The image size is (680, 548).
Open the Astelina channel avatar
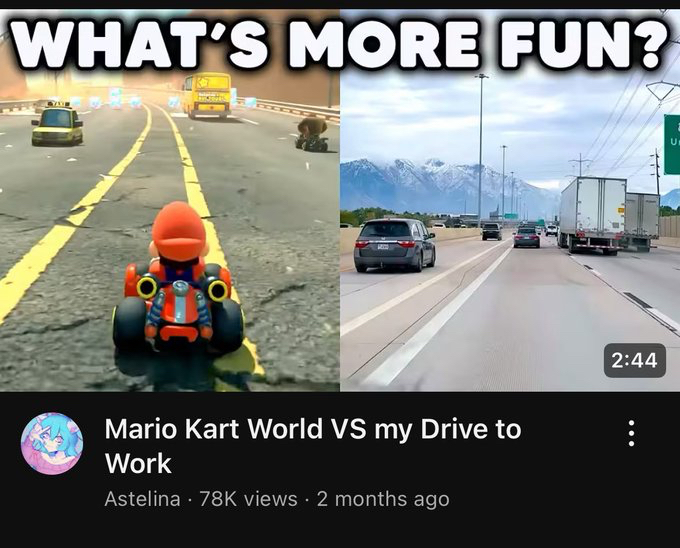pos(52,443)
